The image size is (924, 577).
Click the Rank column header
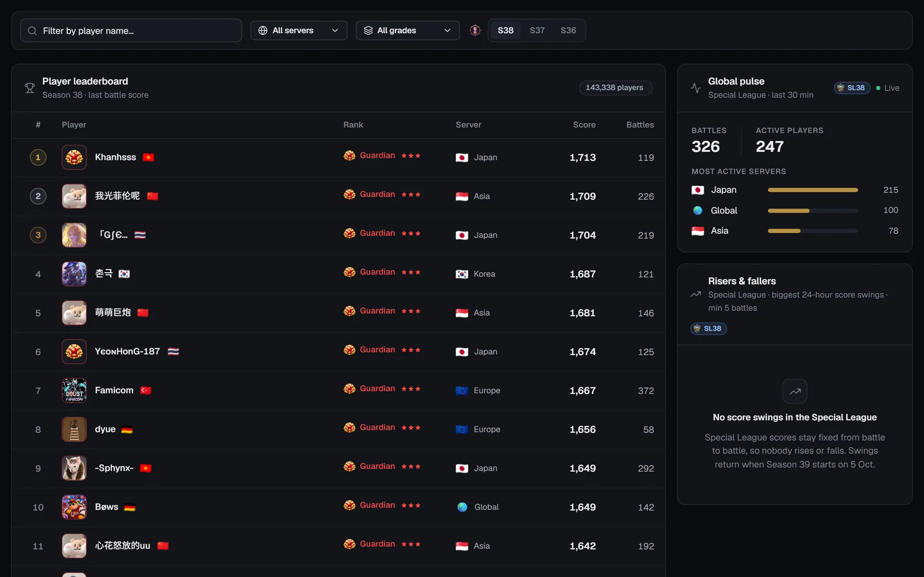[353, 125]
